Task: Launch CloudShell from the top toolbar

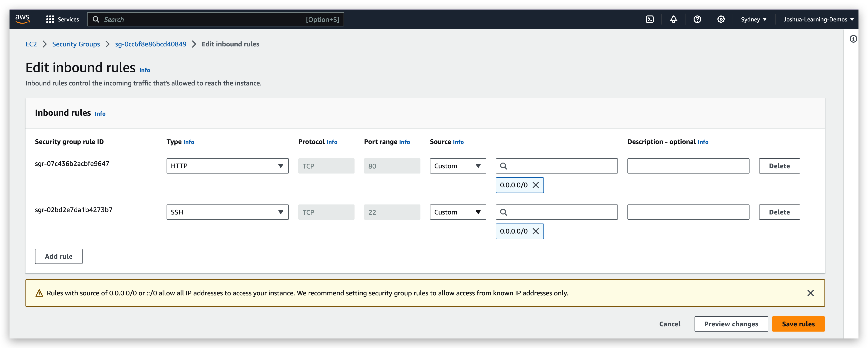Action: [650, 19]
